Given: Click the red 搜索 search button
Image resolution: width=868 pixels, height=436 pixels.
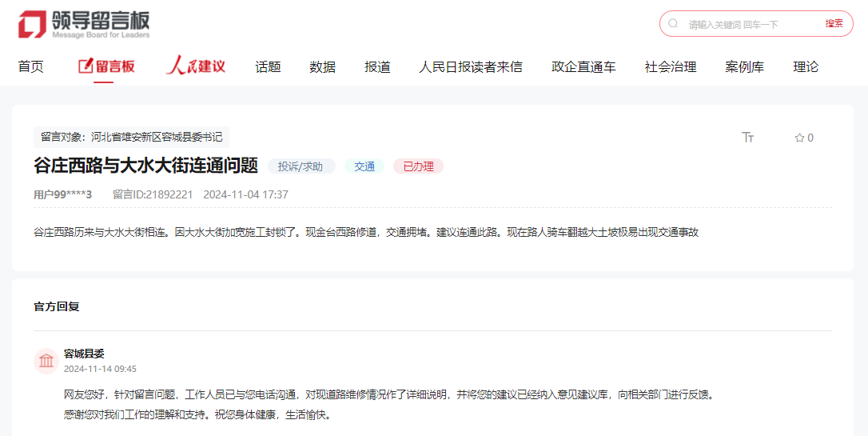Looking at the screenshot, I should pyautogui.click(x=834, y=24).
